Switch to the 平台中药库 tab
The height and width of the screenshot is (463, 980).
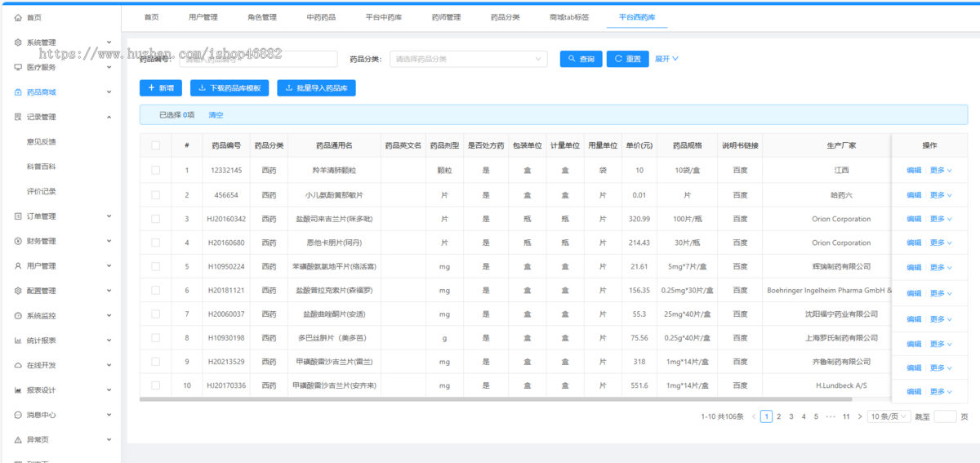click(383, 17)
